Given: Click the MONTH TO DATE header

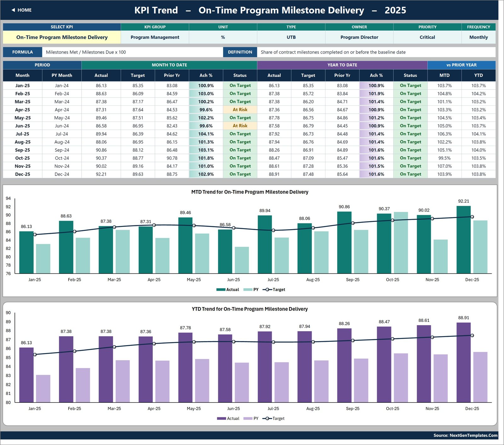Looking at the screenshot, I should click(x=169, y=65).
